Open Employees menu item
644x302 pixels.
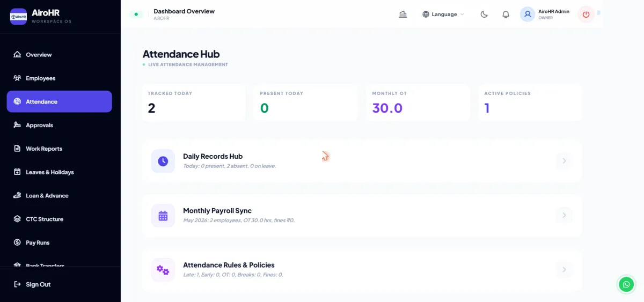point(59,78)
